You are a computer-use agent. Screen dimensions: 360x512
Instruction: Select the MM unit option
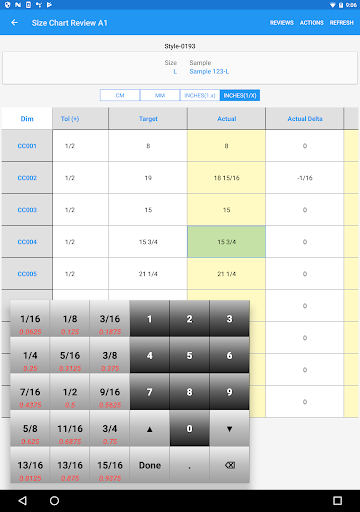click(x=160, y=95)
